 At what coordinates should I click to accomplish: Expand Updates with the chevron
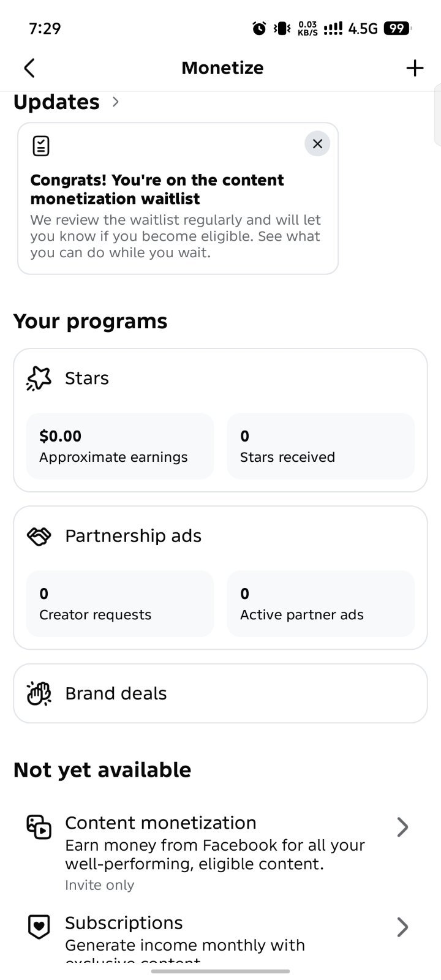(x=116, y=102)
